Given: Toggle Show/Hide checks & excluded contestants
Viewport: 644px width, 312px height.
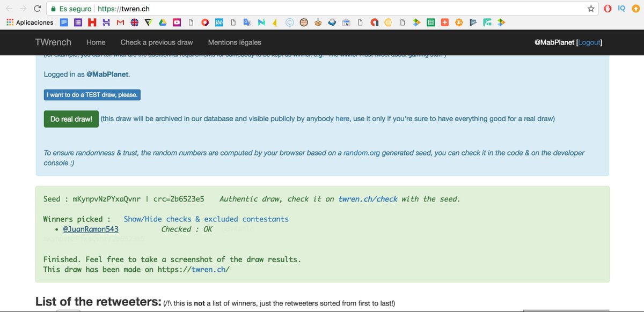Looking at the screenshot, I should point(206,219).
